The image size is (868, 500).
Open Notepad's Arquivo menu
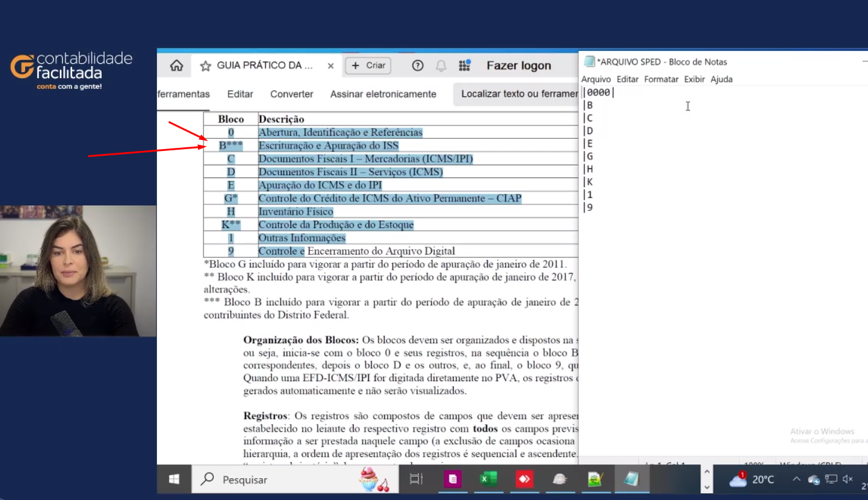pos(596,79)
